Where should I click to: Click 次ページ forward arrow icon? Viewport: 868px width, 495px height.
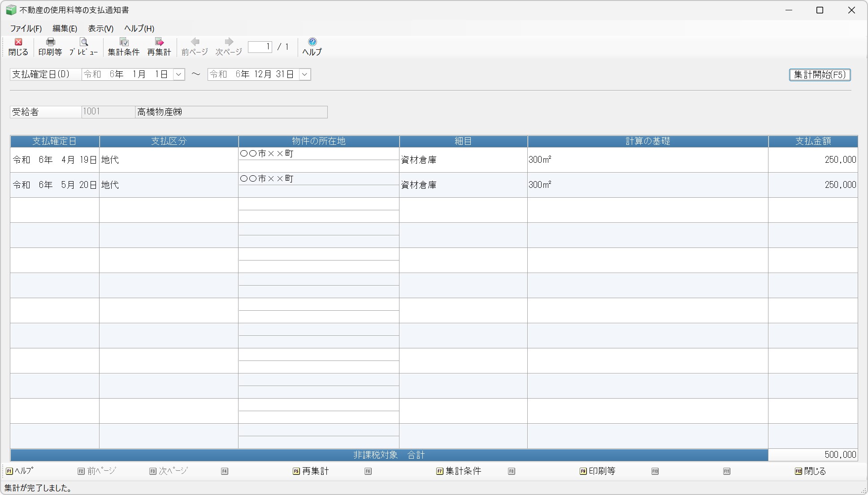(x=229, y=42)
